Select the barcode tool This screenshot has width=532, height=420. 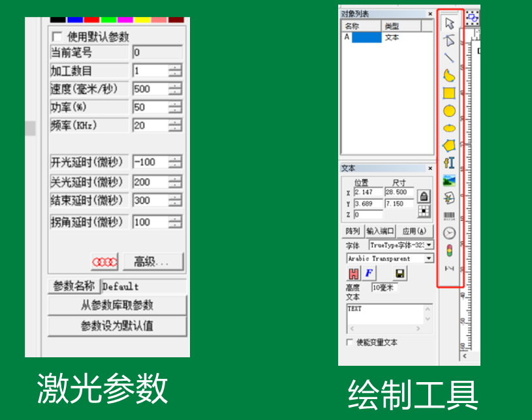449,216
